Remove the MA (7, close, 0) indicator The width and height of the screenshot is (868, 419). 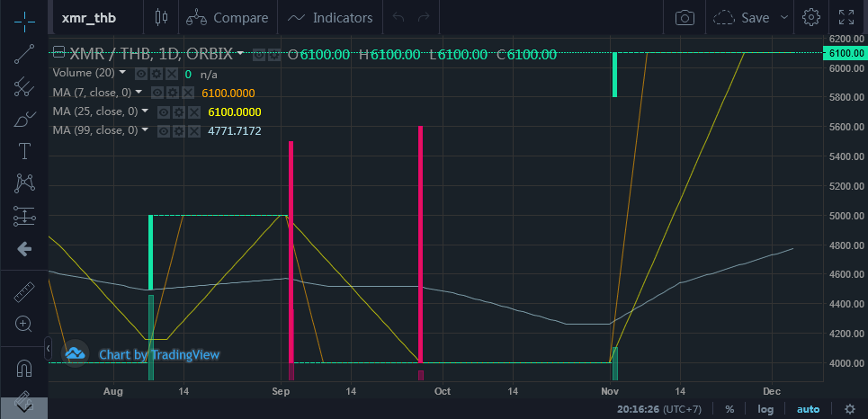tap(188, 93)
